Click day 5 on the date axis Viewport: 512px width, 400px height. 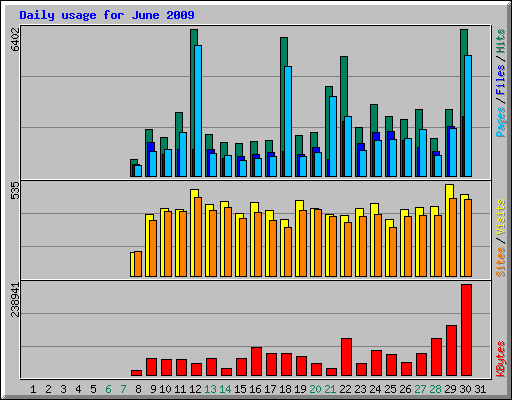pos(93,389)
